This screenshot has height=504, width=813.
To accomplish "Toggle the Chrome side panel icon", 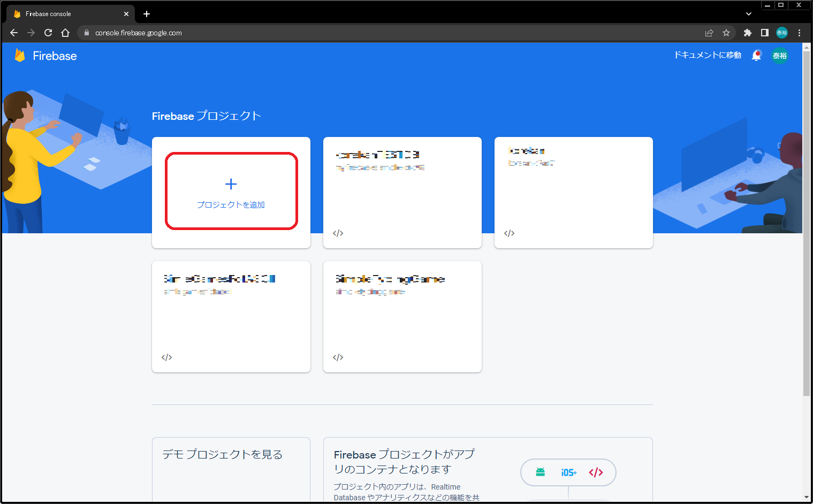I will pyautogui.click(x=765, y=33).
